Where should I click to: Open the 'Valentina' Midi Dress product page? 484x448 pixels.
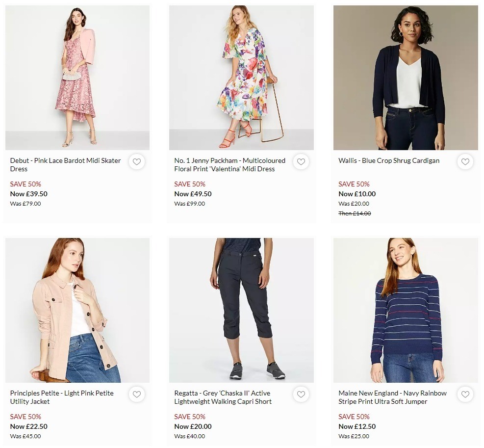(x=229, y=164)
